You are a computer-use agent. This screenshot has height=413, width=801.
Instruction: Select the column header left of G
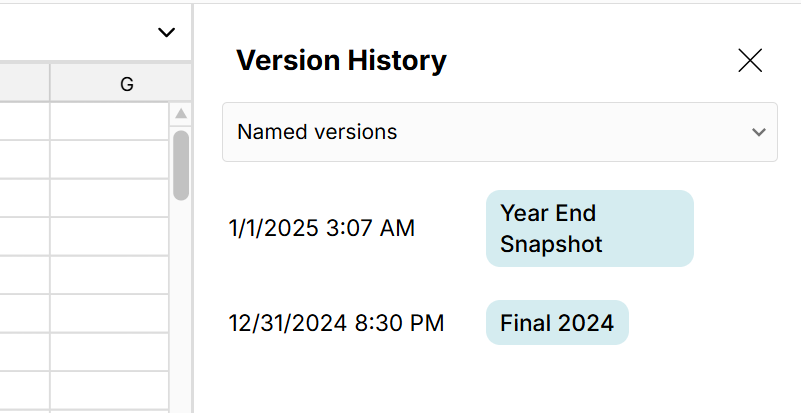(24, 85)
